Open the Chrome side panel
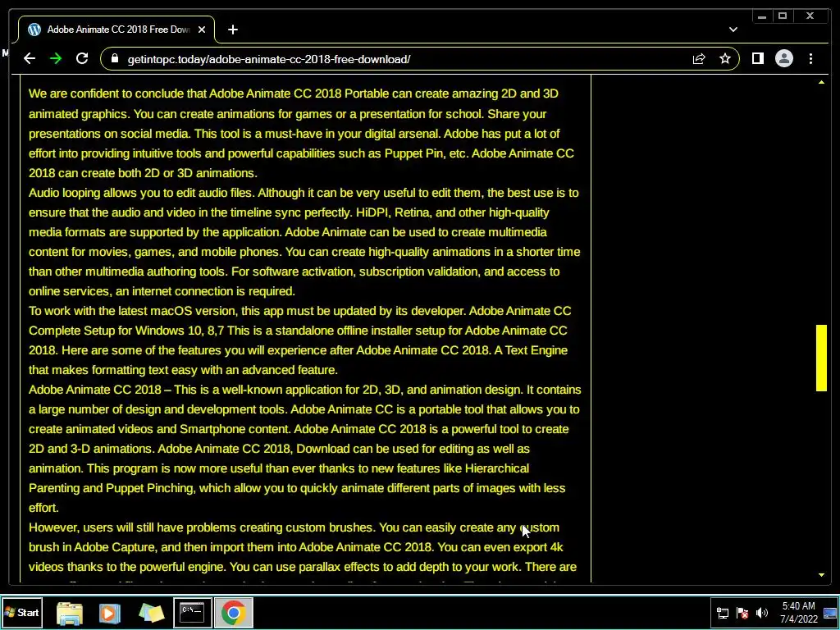Screen dimensions: 840x630 (x=757, y=59)
